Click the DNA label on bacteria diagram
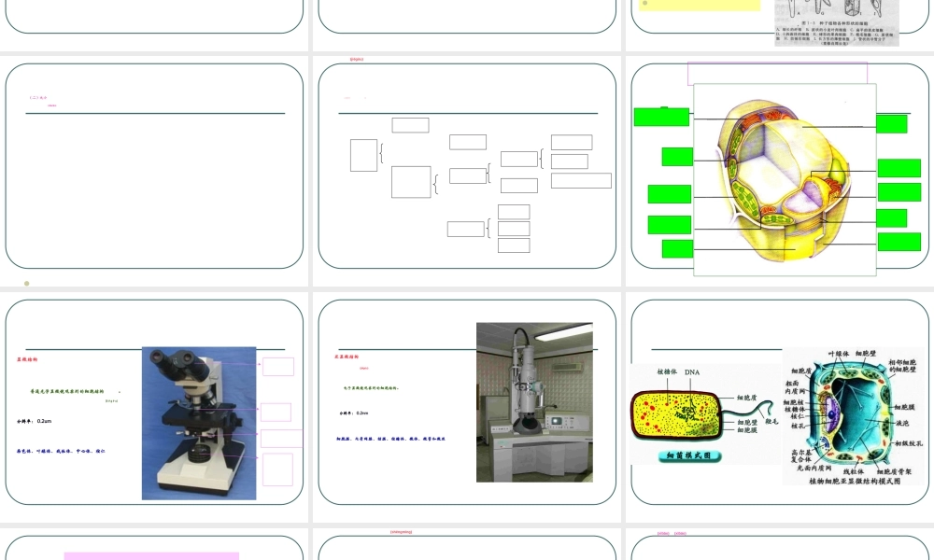The image size is (934, 560). tap(692, 372)
